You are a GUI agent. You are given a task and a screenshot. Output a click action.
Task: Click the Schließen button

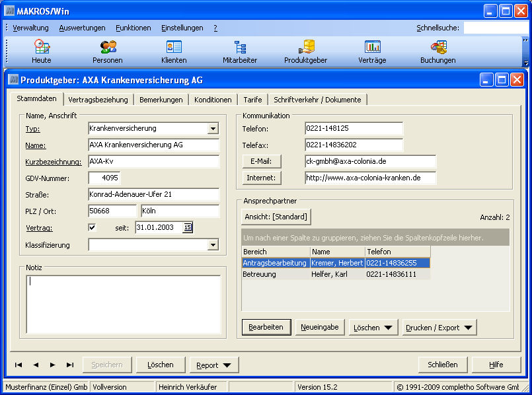click(x=442, y=365)
